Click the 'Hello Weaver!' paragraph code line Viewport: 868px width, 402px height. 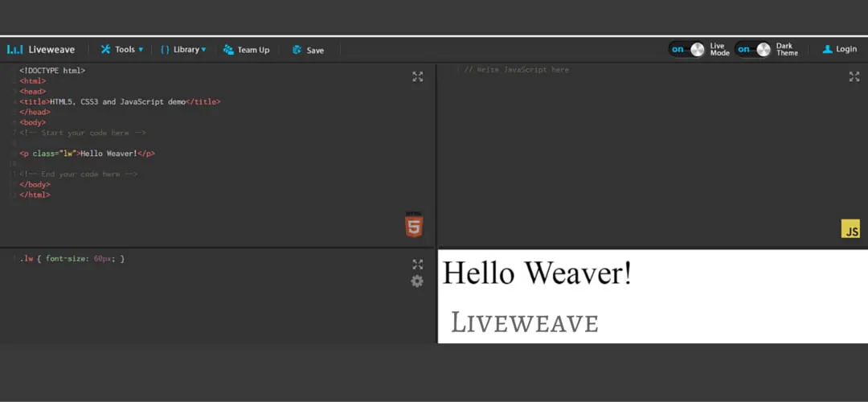pyautogui.click(x=87, y=154)
